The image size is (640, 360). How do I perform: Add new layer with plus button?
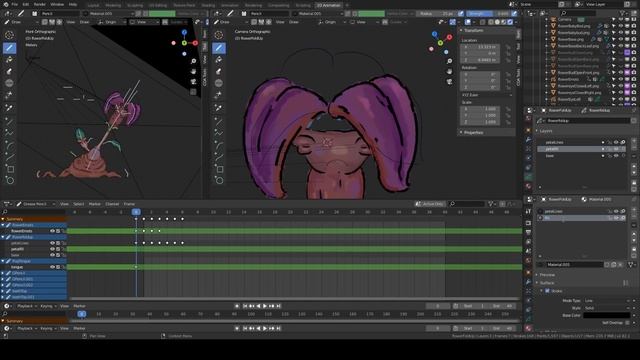(634, 141)
